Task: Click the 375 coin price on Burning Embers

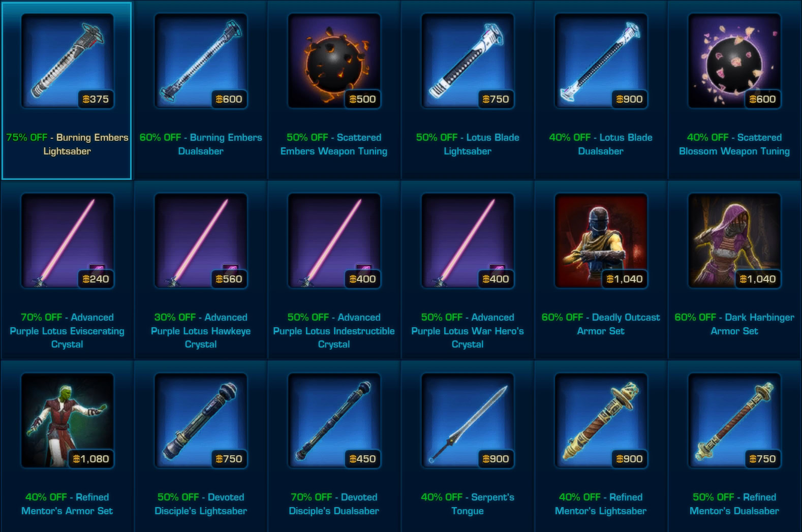Action: [x=96, y=99]
